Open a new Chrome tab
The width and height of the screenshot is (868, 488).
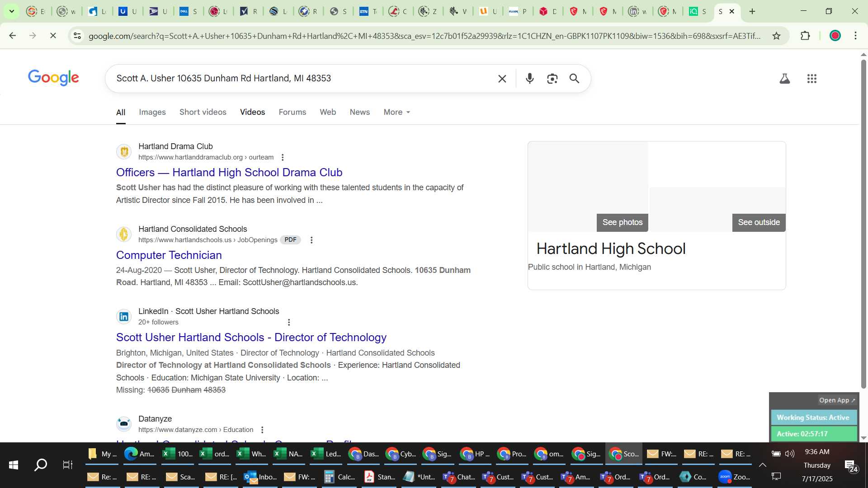(752, 11)
